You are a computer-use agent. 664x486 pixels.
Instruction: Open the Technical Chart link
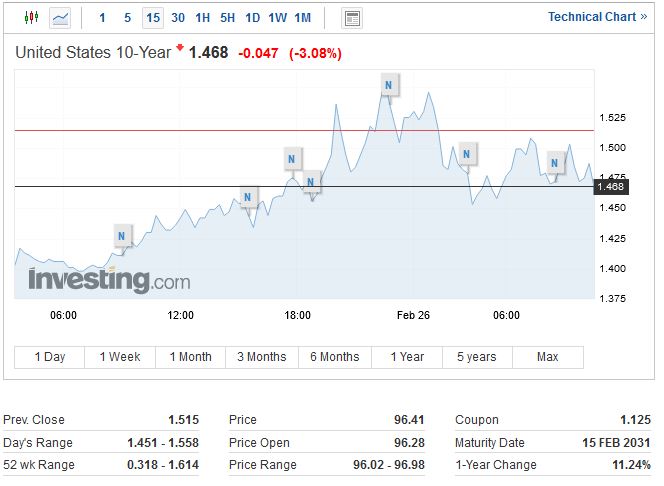point(597,17)
